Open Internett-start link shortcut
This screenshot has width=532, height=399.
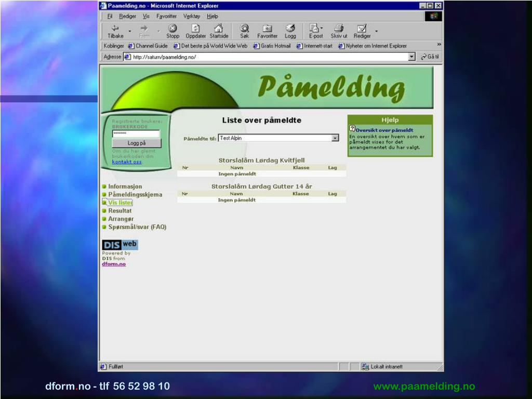(x=314, y=46)
